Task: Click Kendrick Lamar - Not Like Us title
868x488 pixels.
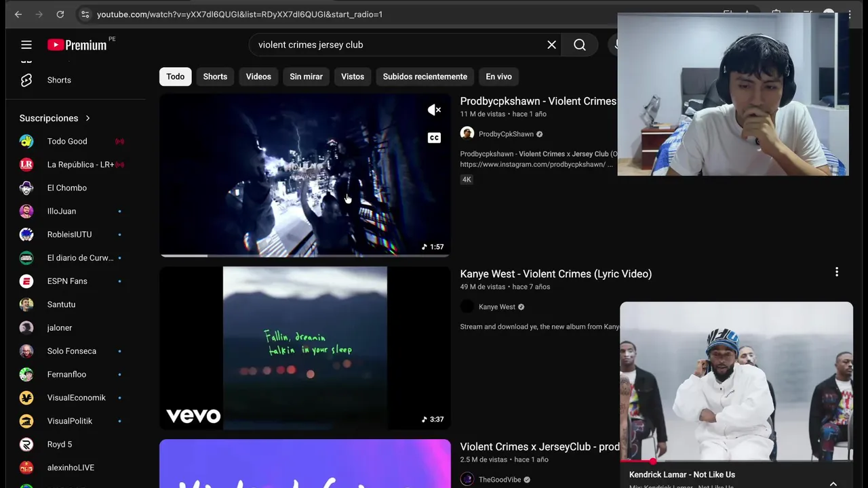Action: [682, 474]
